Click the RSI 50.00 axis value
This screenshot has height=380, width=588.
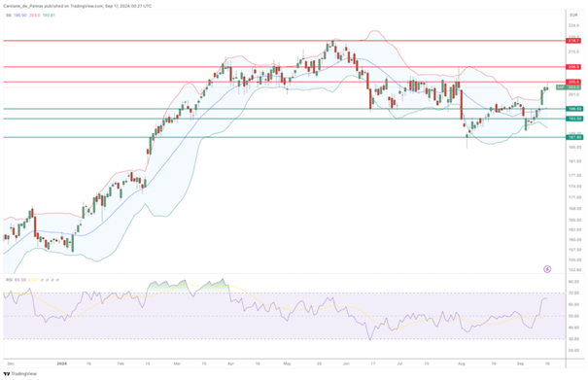(573, 316)
